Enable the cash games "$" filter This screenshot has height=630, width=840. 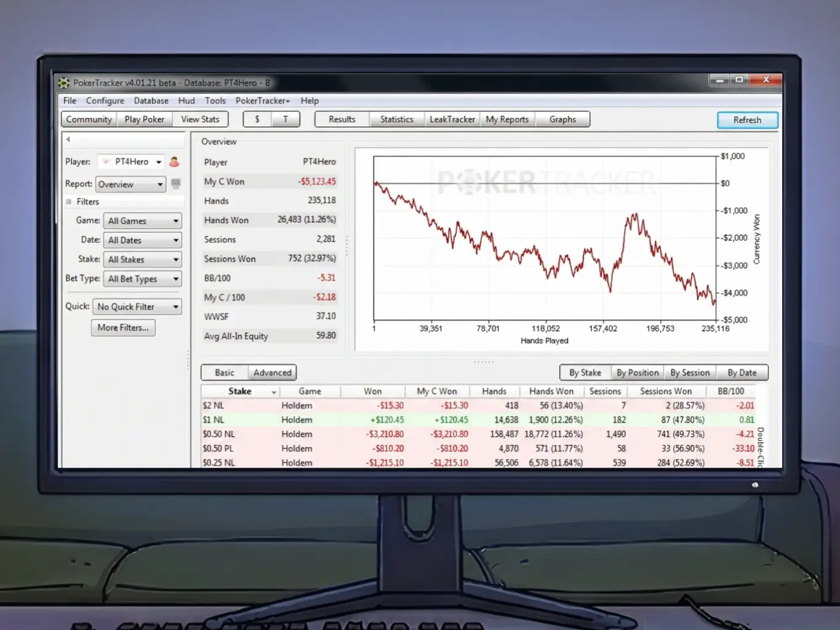pyautogui.click(x=257, y=119)
